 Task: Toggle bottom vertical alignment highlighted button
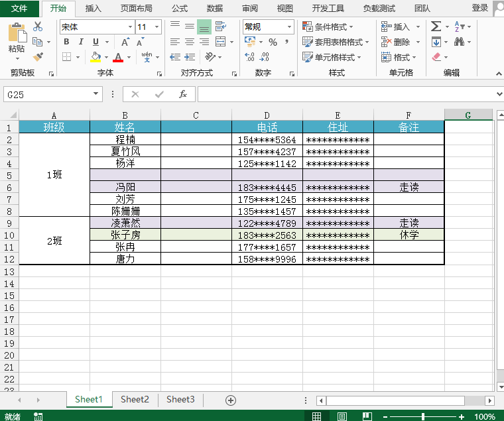204,27
